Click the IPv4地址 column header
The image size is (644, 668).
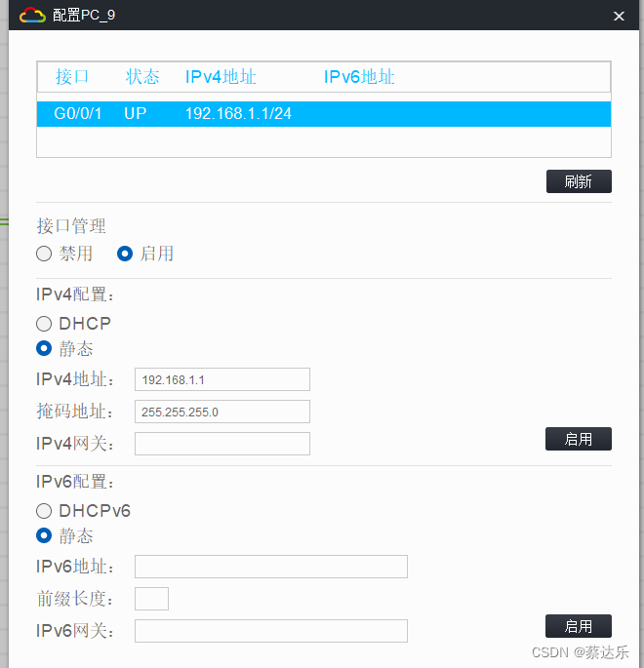pyautogui.click(x=221, y=77)
